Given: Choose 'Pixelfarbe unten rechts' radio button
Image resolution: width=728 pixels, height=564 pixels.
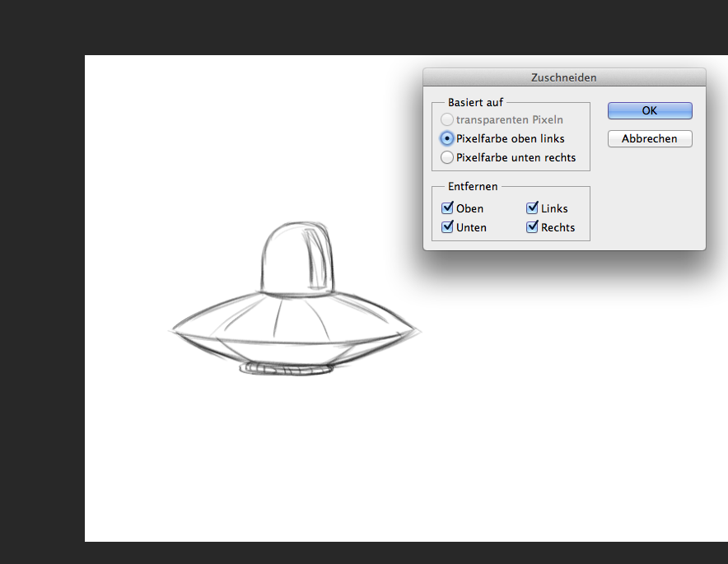Looking at the screenshot, I should click(446, 157).
